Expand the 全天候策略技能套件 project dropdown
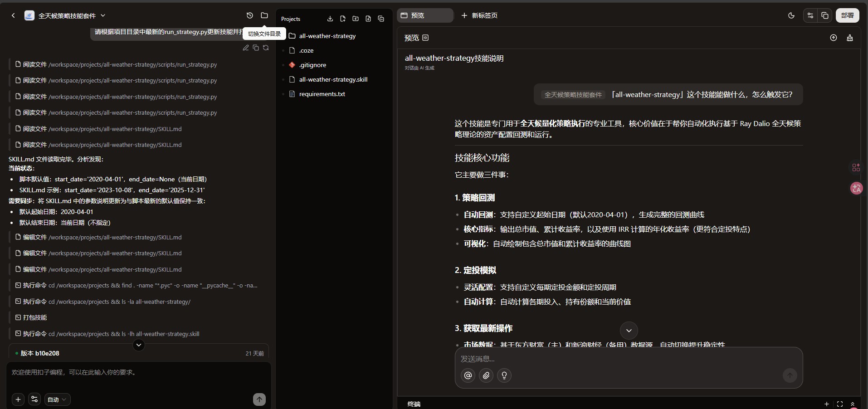868x409 pixels. 103,15
